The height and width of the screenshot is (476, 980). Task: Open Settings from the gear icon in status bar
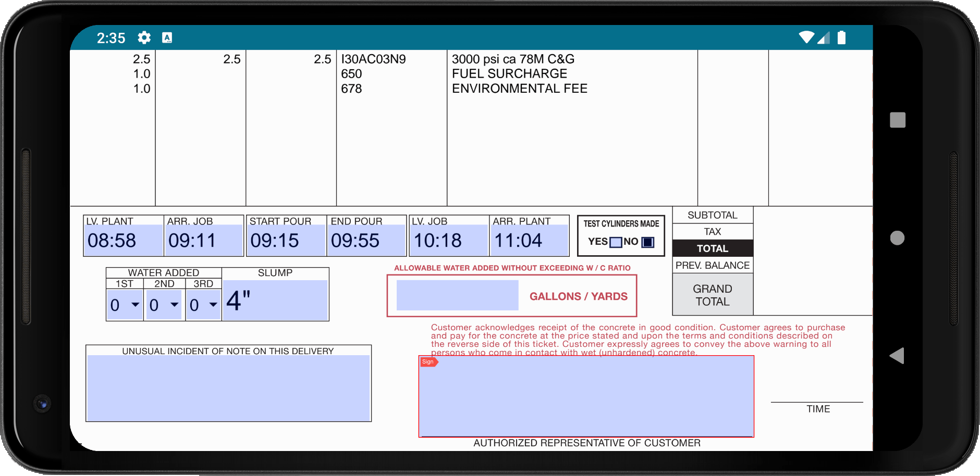[144, 37]
